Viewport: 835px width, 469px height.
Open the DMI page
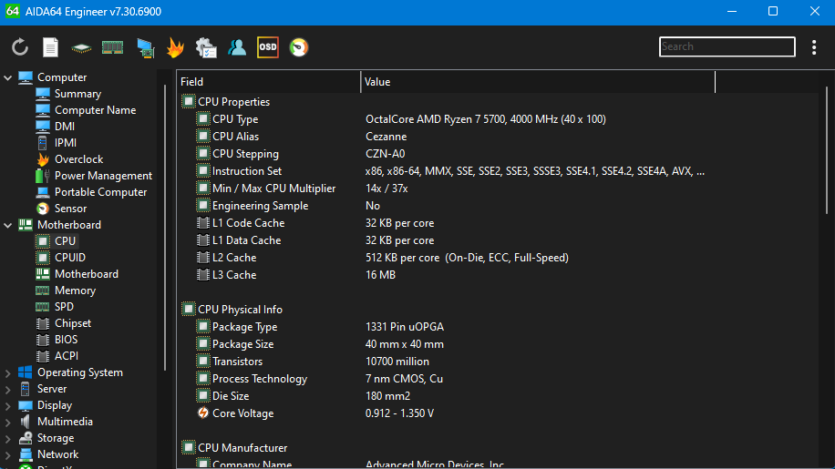(64, 127)
